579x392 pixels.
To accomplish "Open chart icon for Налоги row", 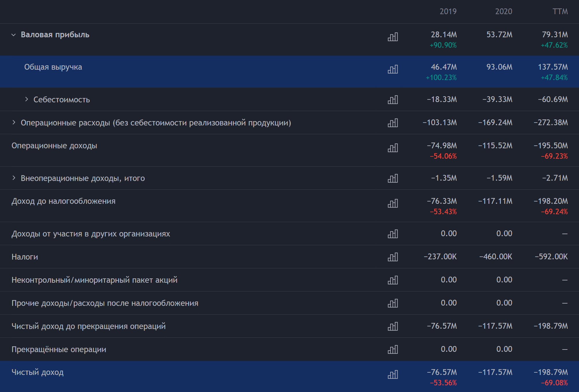I will click(x=393, y=257).
